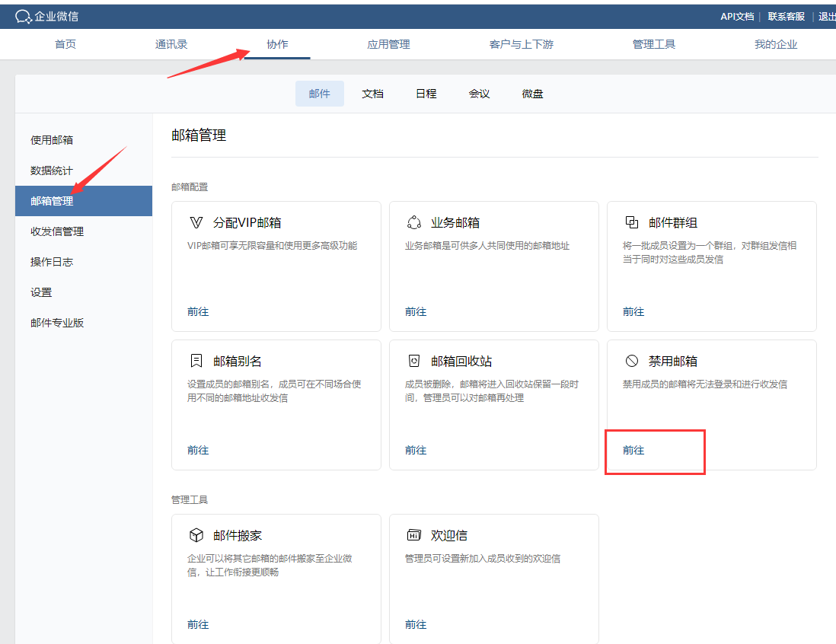Screen dimensions: 836x644
Task: Click the 邮件群组 card icon
Action: (x=631, y=222)
